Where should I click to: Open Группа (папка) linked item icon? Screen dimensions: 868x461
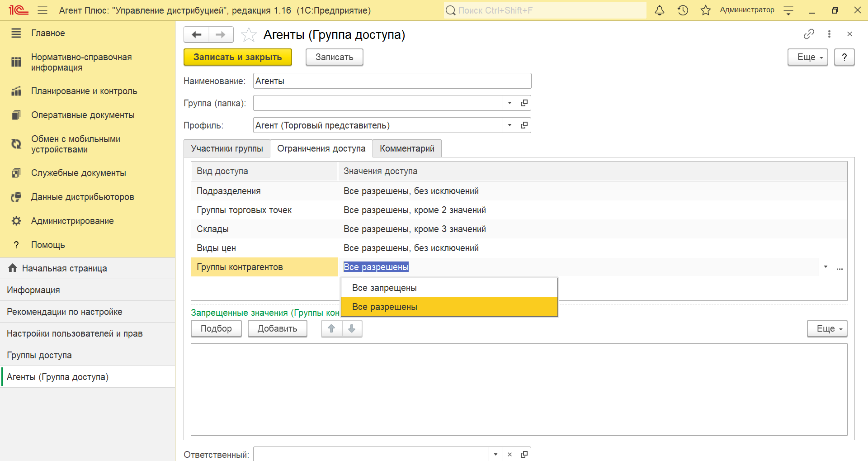[x=524, y=103]
